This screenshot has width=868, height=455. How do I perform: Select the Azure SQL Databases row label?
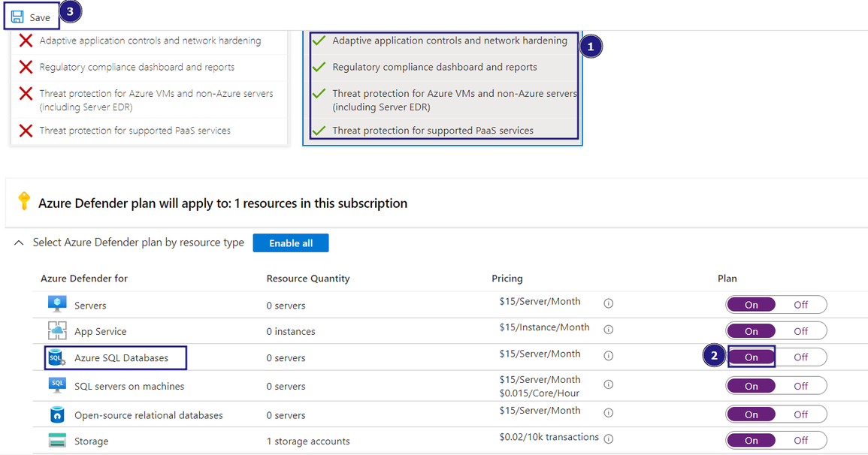click(x=121, y=357)
